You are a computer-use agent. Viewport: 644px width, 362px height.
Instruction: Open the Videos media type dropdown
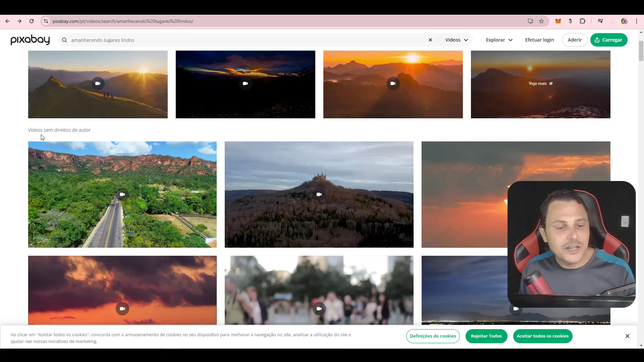[x=456, y=40]
